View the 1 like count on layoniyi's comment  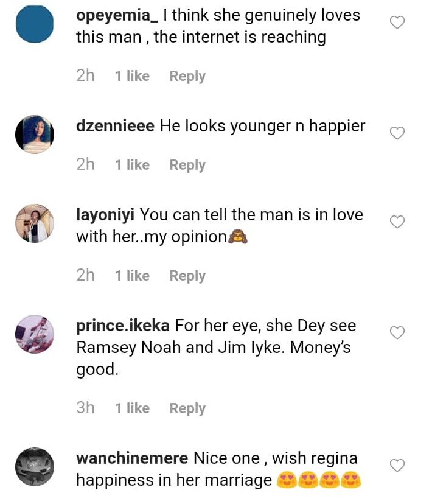coord(132,276)
